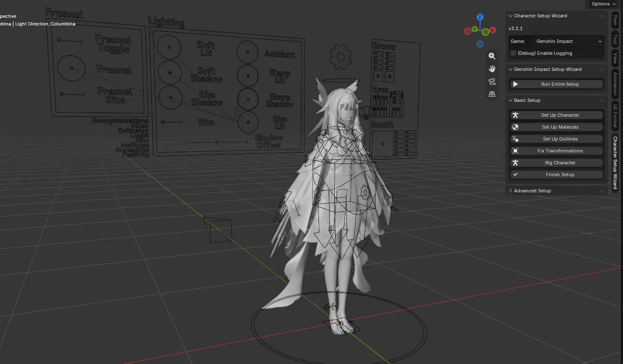
Task: Click the Mouth rig panel label
Action: [382, 124]
